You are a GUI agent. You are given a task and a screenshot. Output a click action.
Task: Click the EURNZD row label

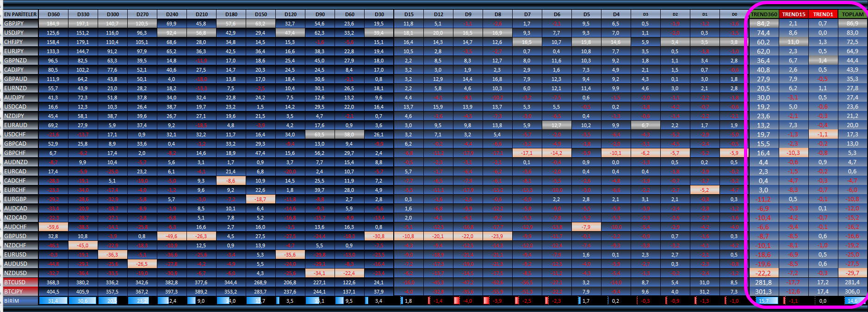point(20,88)
